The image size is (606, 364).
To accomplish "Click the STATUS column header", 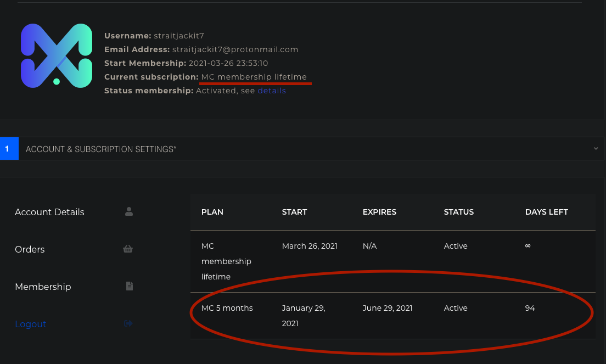I will point(459,212).
